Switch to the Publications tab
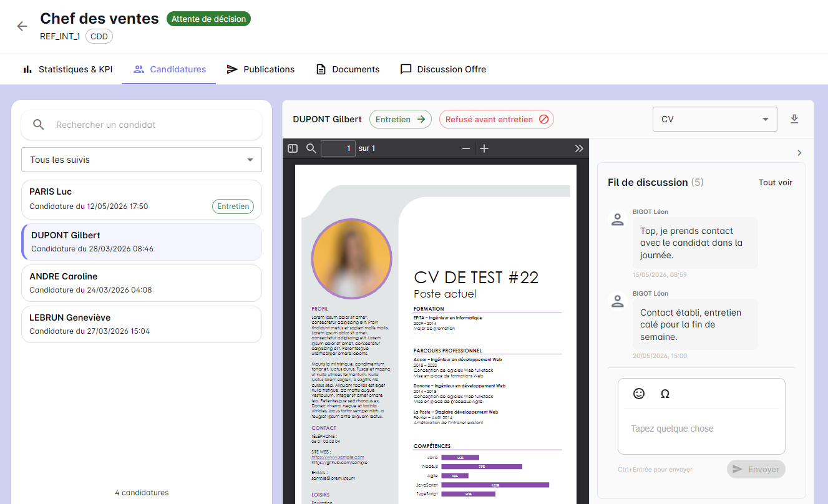This screenshot has width=828, height=504. coord(260,69)
